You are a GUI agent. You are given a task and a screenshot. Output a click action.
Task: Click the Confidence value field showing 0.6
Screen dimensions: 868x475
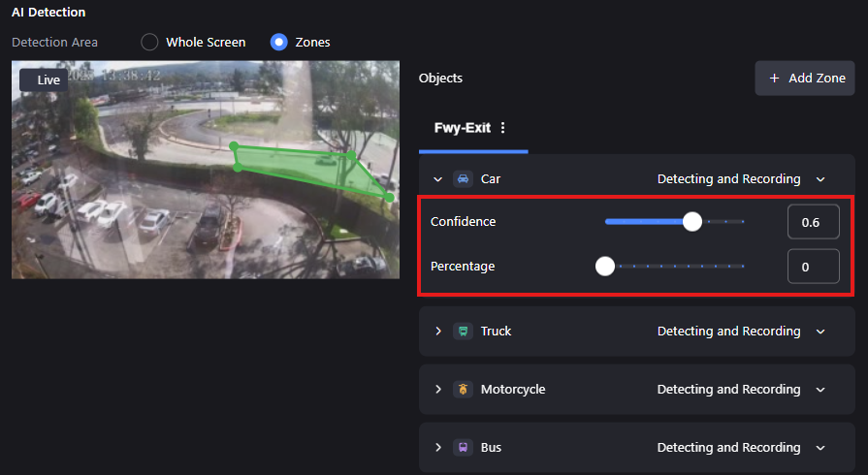813,222
